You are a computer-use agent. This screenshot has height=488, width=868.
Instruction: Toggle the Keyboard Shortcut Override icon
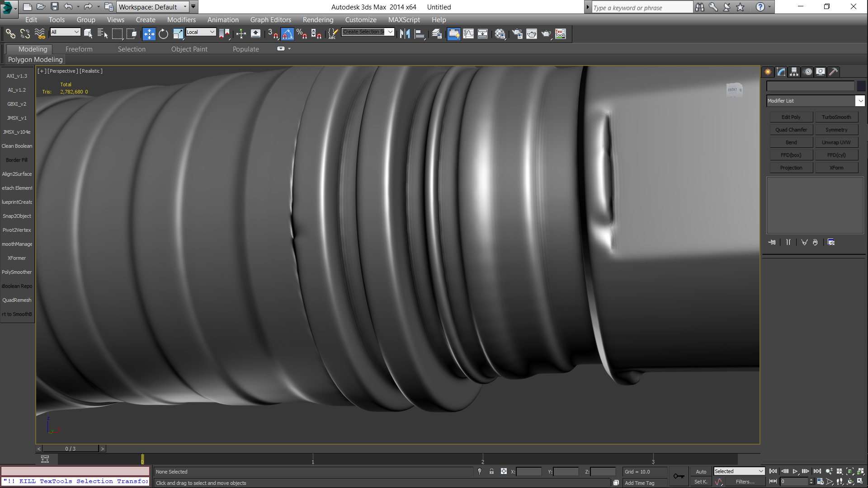tap(255, 34)
